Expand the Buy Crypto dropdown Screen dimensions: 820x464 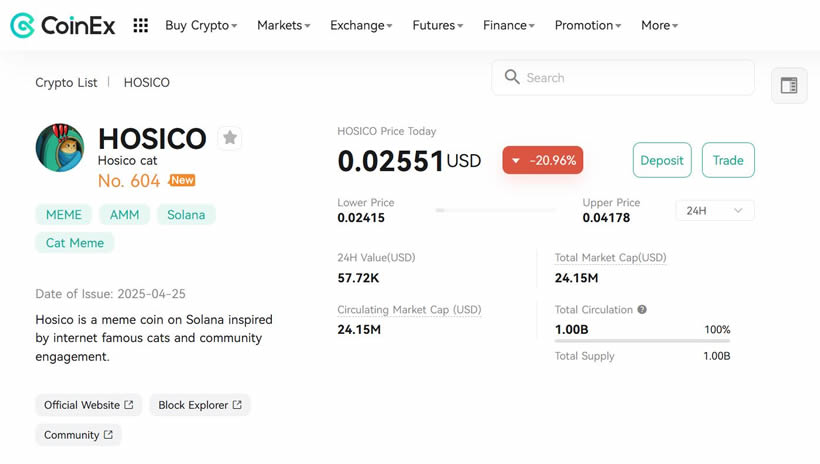[201, 26]
